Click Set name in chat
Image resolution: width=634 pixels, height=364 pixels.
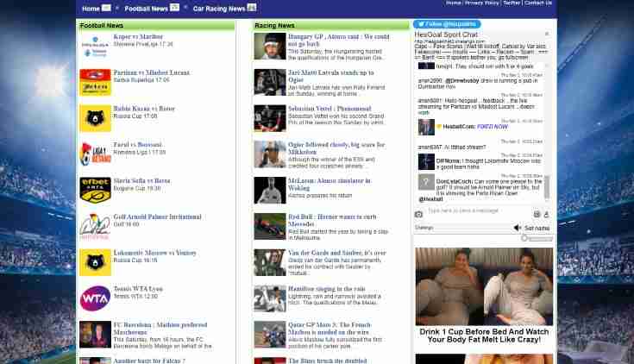(537, 228)
